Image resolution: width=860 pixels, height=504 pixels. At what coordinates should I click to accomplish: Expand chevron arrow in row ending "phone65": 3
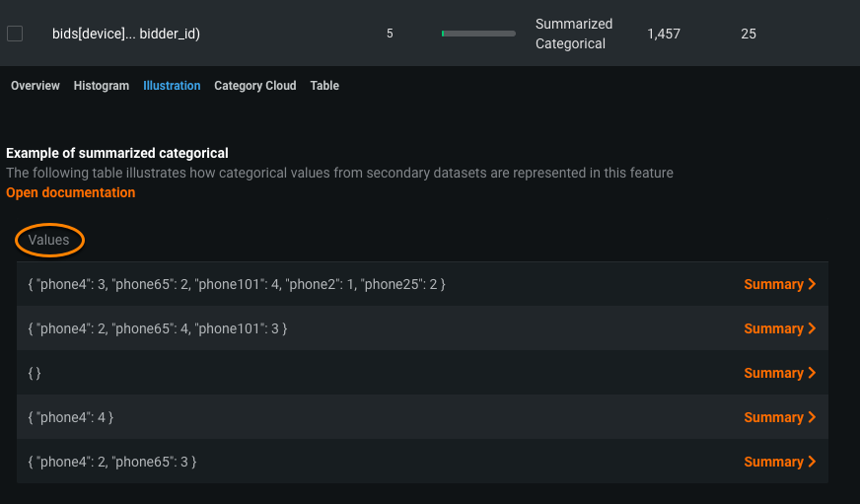(812, 462)
